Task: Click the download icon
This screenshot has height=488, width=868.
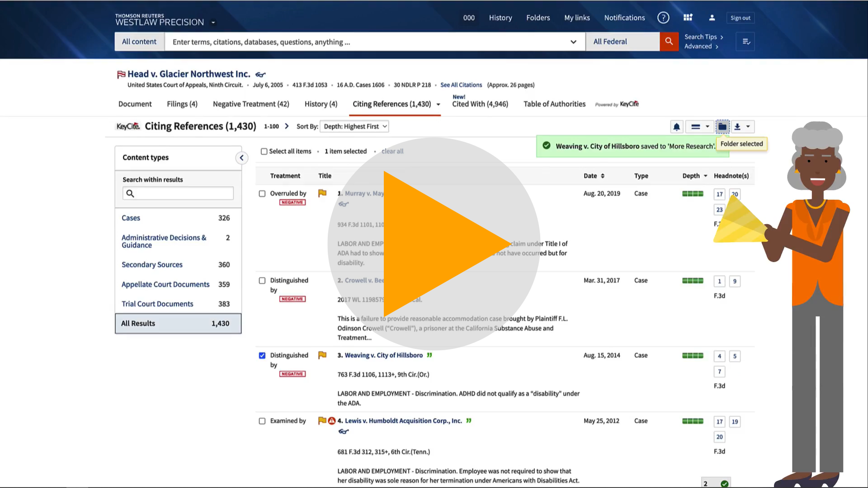Action: coord(737,127)
